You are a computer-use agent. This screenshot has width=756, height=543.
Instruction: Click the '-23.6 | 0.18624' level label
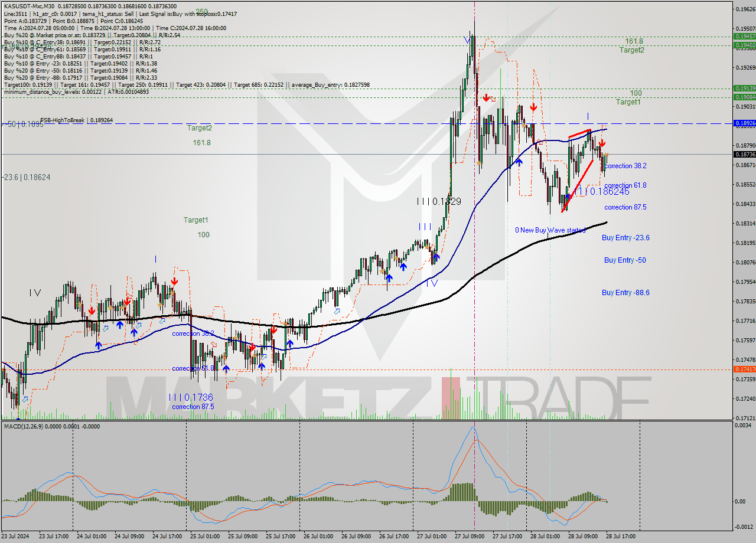click(x=26, y=176)
